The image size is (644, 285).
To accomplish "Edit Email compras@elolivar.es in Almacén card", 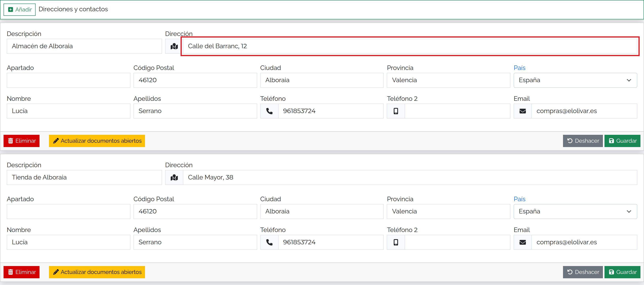I will click(584, 111).
